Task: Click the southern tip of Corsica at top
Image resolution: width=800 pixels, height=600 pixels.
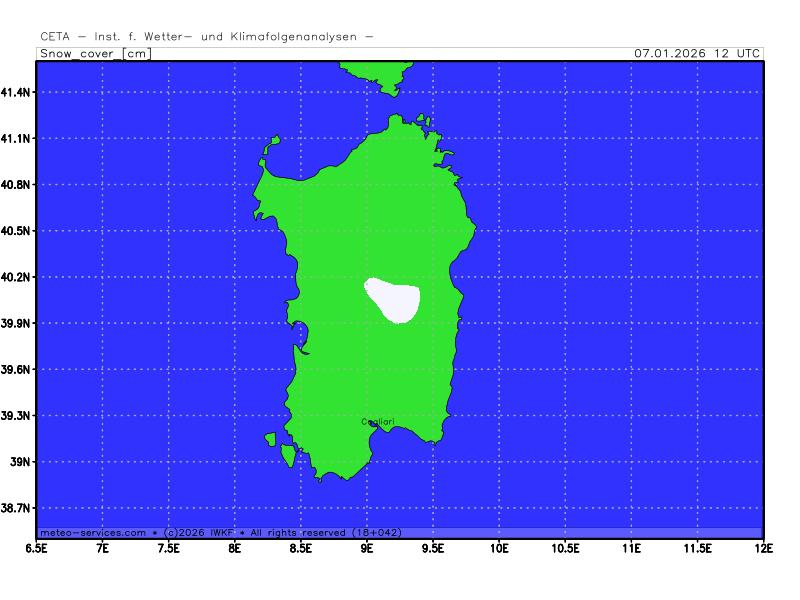Action: pyautogui.click(x=380, y=76)
